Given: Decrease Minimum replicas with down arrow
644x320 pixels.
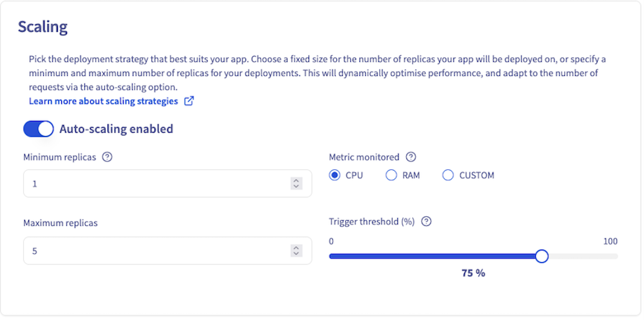Looking at the screenshot, I should tap(296, 187).
